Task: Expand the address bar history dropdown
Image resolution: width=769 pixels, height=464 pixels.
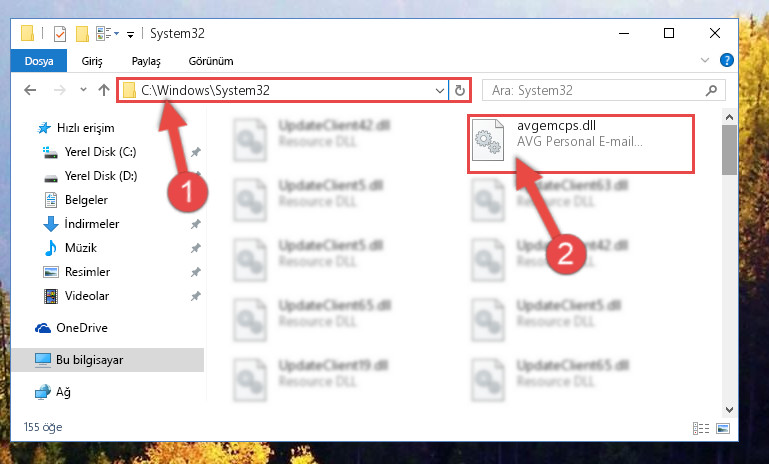Action: coord(439,91)
